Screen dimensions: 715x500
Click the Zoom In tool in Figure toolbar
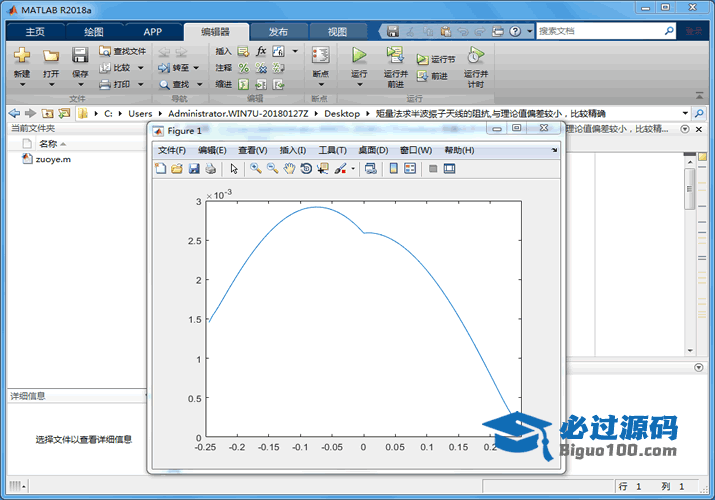(256, 169)
